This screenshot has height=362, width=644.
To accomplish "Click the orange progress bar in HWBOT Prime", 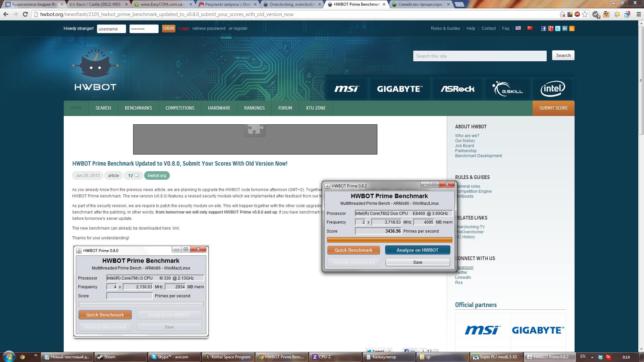I will point(389,240).
